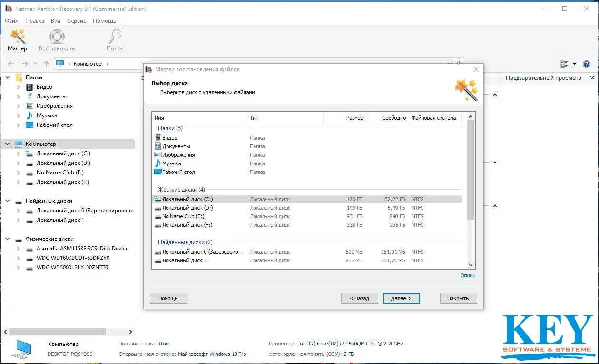Screen dimensions: 599x364
Task: Click the wizard list vertical scrollbar
Action: (471, 170)
